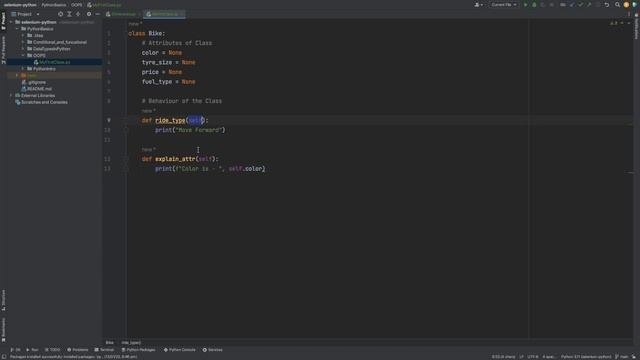This screenshot has height=360, width=640.
Task: Collapse the OOPS folder
Action: [x=23, y=55]
